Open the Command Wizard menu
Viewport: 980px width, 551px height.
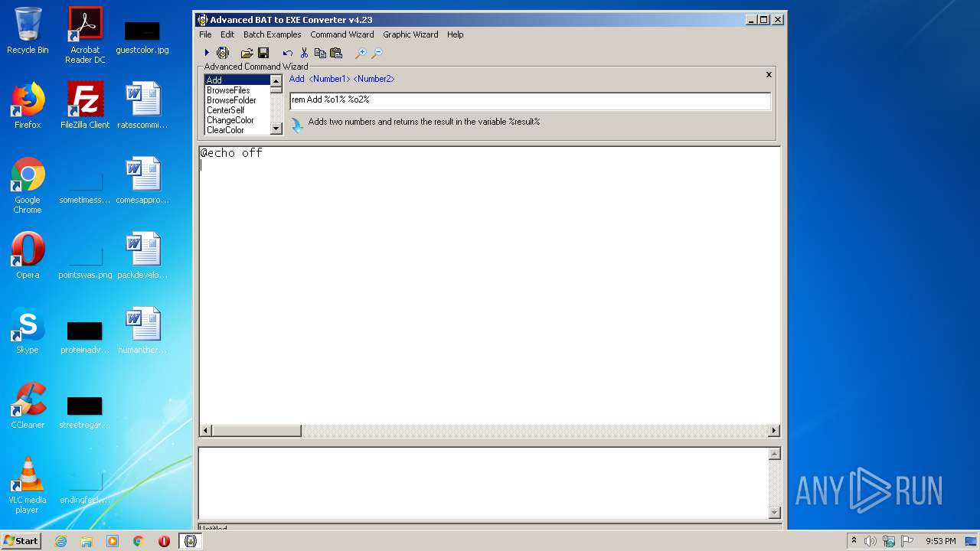(342, 34)
